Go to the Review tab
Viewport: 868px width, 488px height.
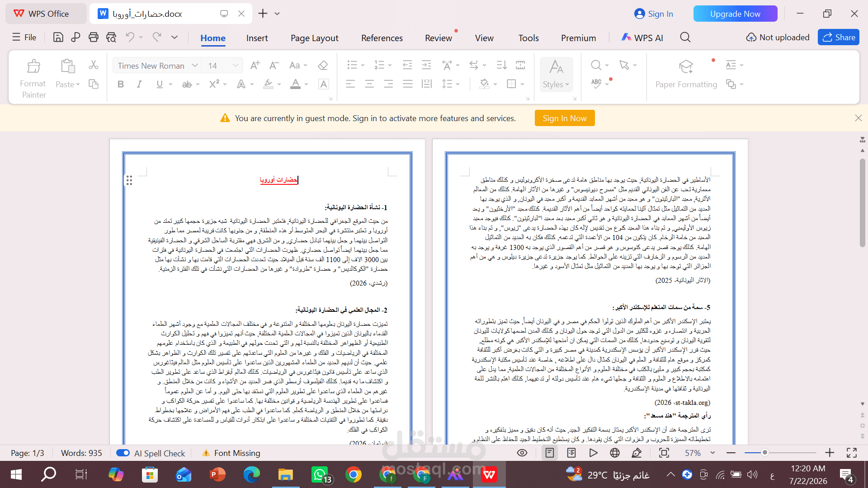tap(439, 38)
